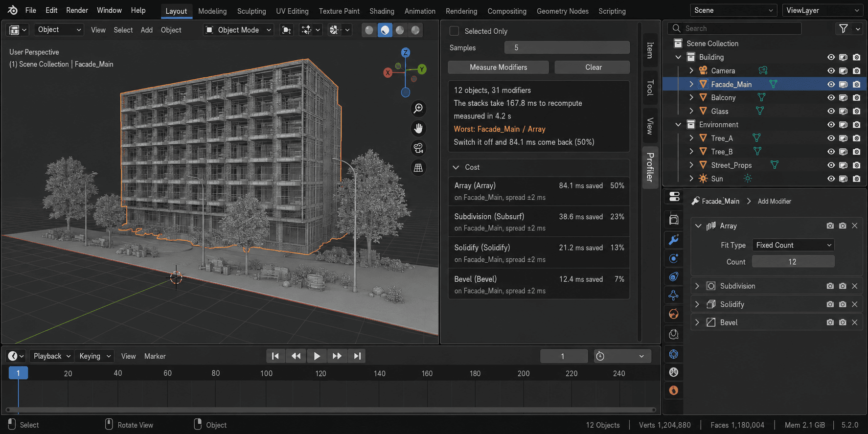The height and width of the screenshot is (434, 868).
Task: Activate the viewport pan hand icon
Action: click(x=418, y=128)
